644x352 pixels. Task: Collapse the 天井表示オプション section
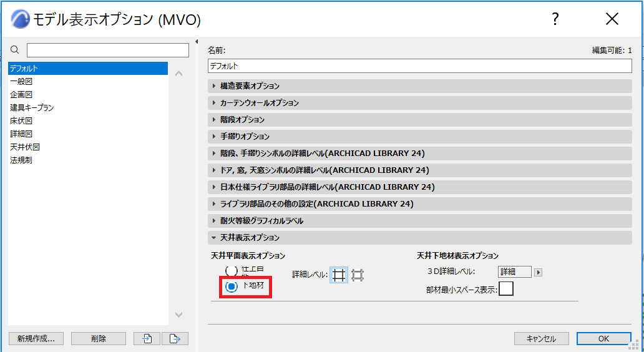420,237
